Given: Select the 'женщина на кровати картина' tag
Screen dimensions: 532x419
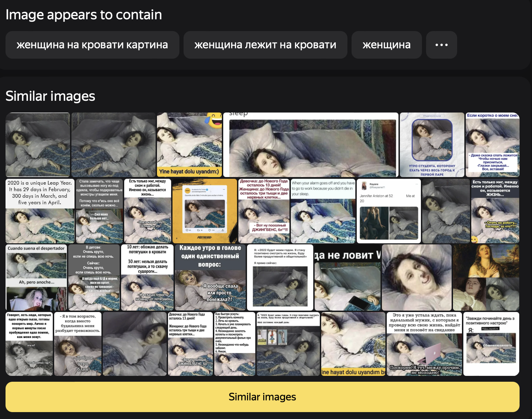Looking at the screenshot, I should pyautogui.click(x=92, y=45).
